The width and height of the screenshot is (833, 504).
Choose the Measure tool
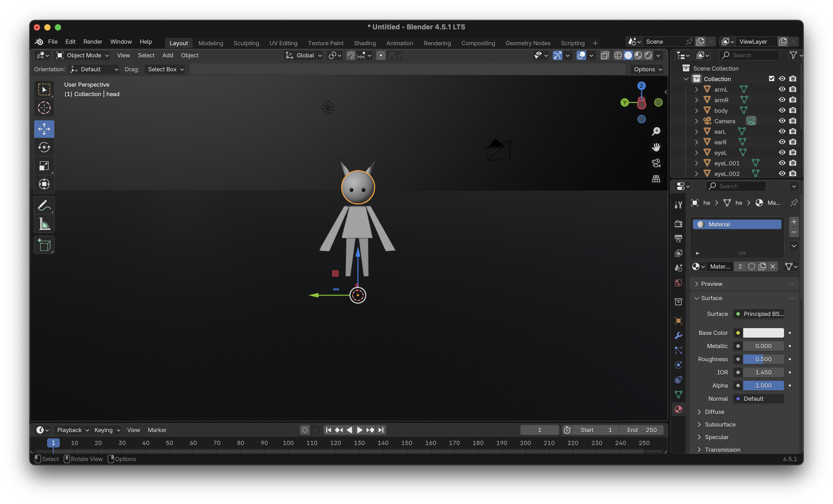pos(44,224)
